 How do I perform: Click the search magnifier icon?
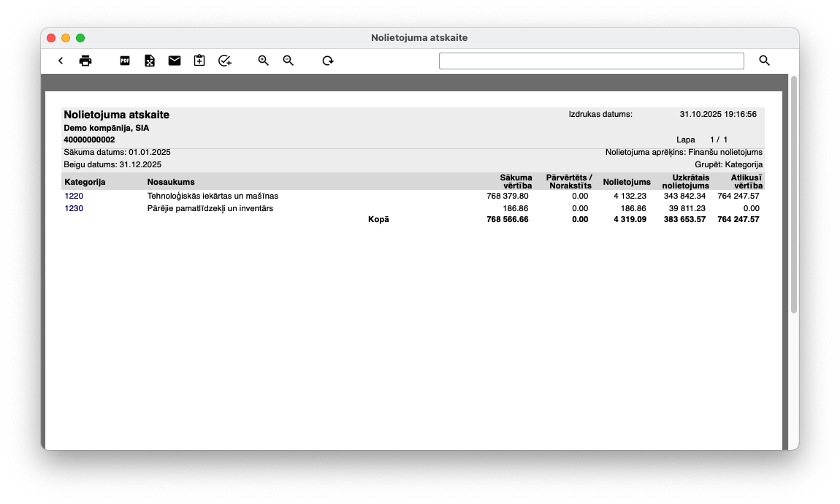pos(765,61)
